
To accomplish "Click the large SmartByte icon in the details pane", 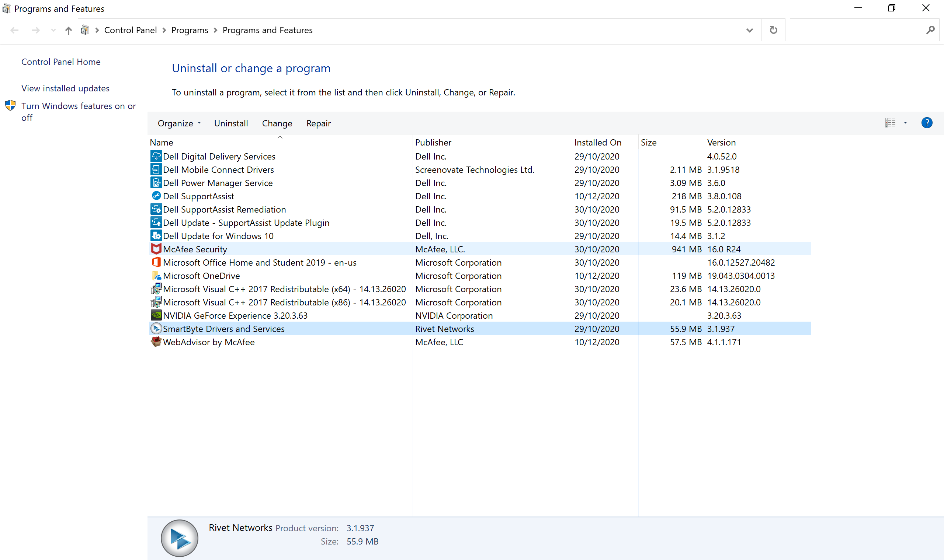I will coord(179,538).
